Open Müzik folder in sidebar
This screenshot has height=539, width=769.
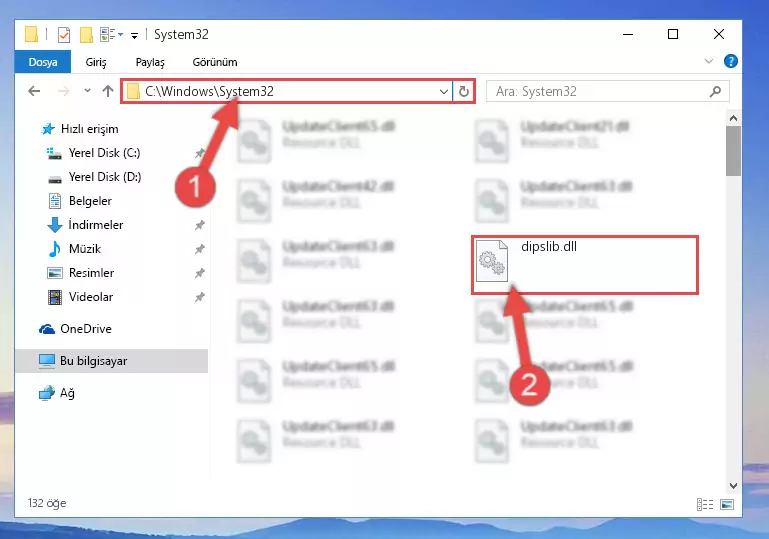coord(74,249)
